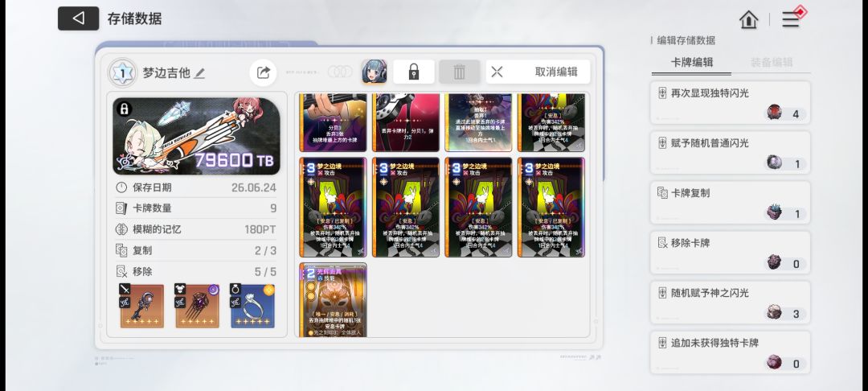Click the orb icon in 卡牌复制 row
868x391 pixels.
[775, 212]
